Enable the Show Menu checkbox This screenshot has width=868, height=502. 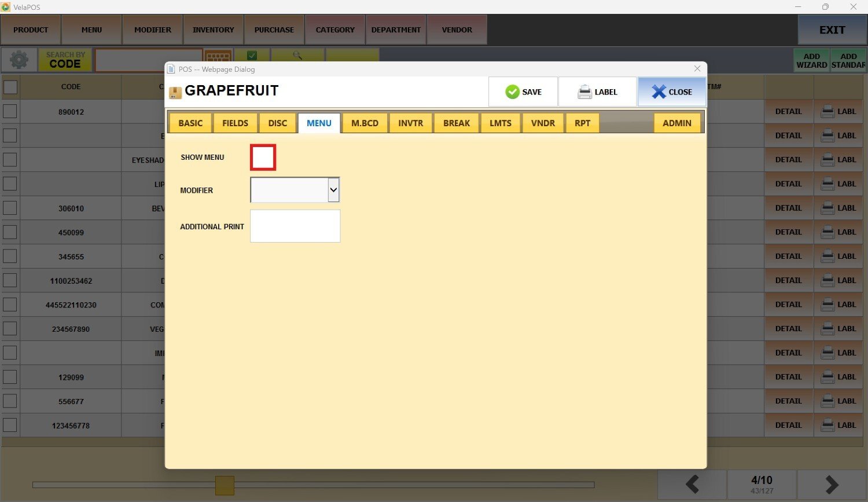pos(263,157)
